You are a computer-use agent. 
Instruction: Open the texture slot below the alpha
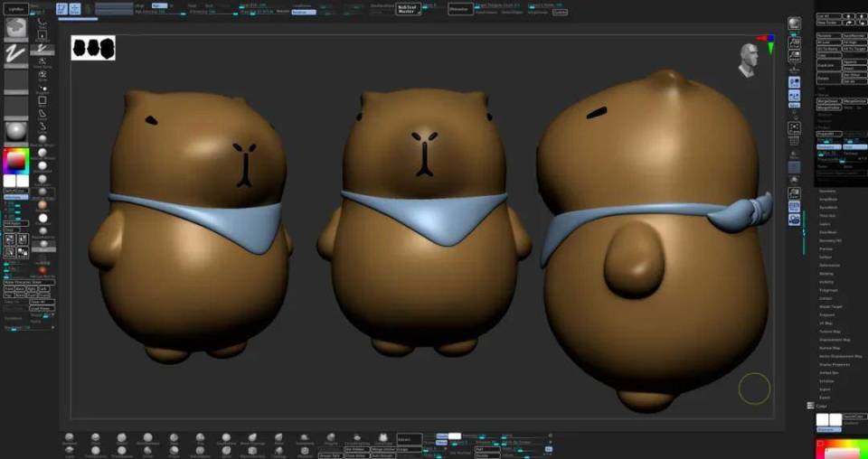pyautogui.click(x=15, y=106)
